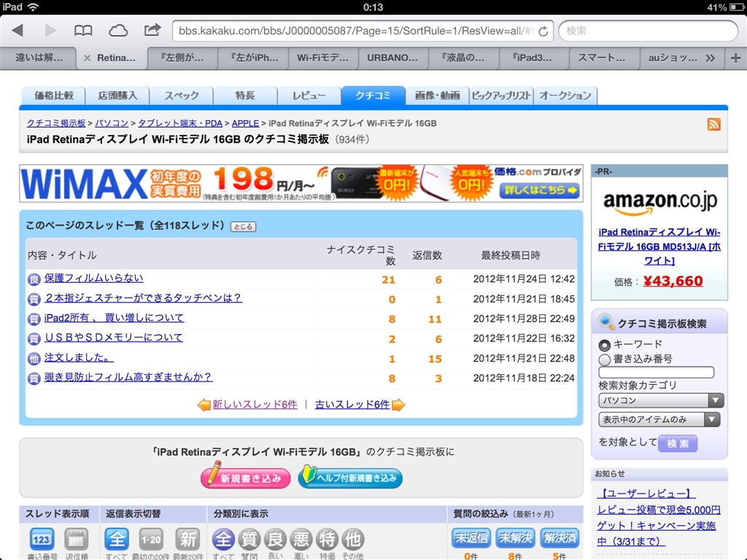
Task: Sort threads by 返信順 calendar icon
Action: point(76,539)
